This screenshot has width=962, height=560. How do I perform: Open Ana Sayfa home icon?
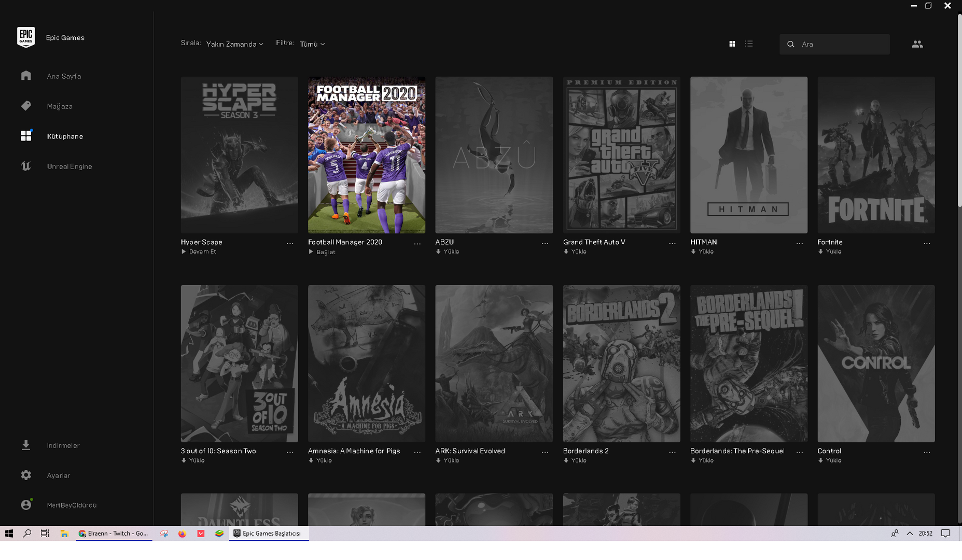pos(26,76)
